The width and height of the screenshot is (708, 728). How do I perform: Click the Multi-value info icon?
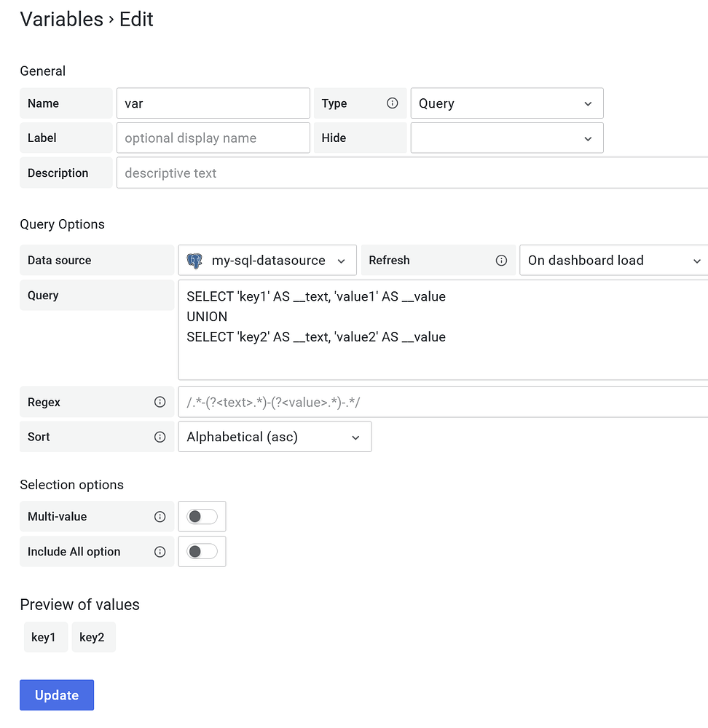pos(160,516)
